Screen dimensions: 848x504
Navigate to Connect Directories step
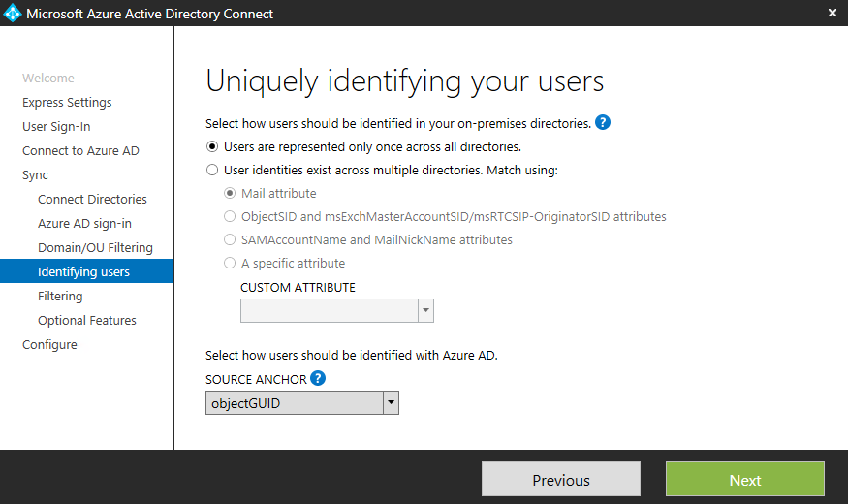92,200
